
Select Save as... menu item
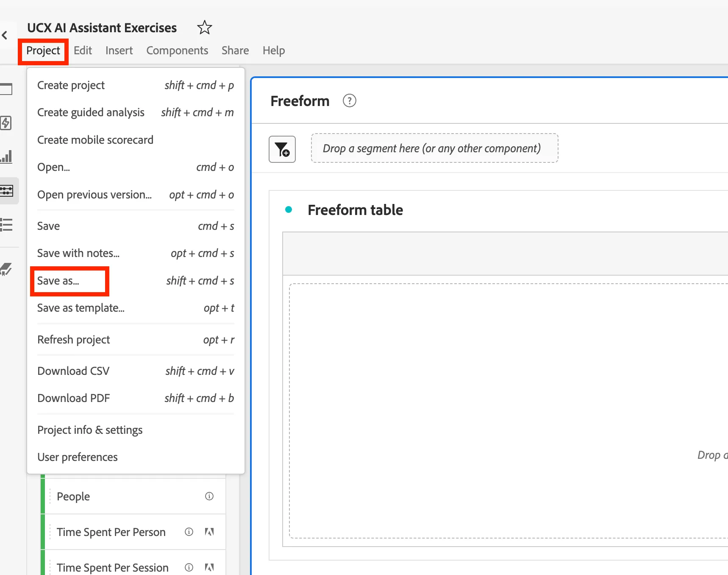(136, 281)
